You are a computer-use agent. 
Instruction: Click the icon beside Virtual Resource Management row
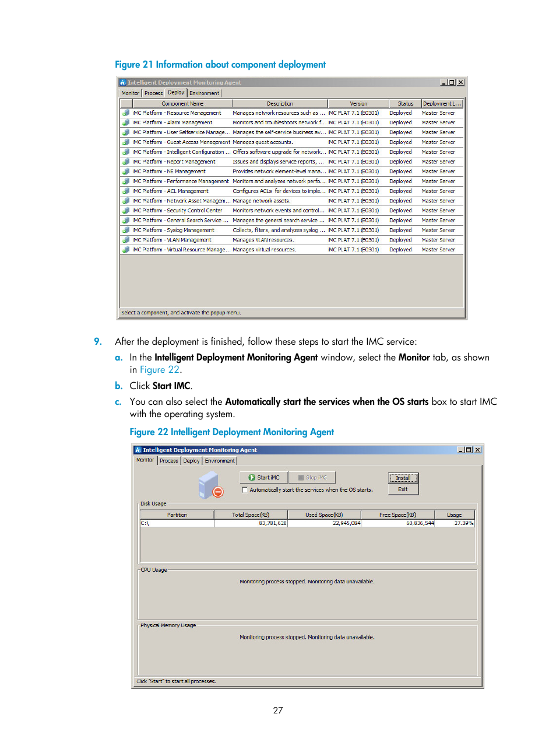point(126,249)
